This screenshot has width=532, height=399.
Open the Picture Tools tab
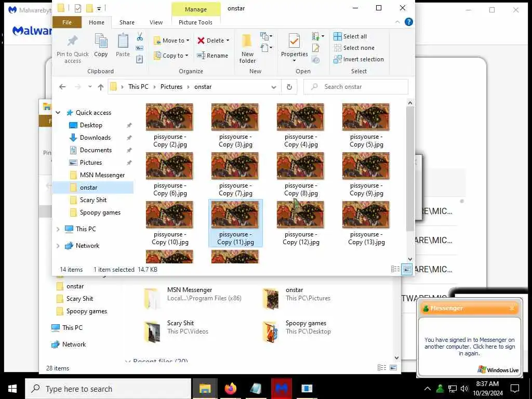(195, 22)
